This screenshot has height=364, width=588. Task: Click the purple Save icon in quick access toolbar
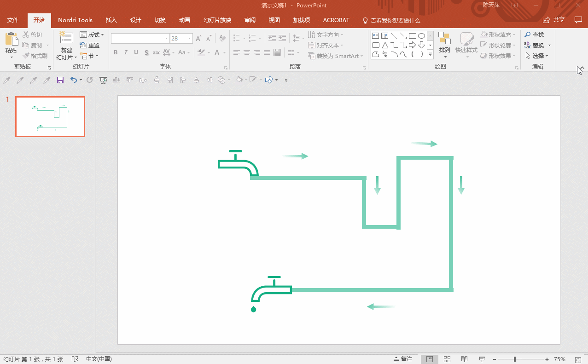tap(60, 80)
